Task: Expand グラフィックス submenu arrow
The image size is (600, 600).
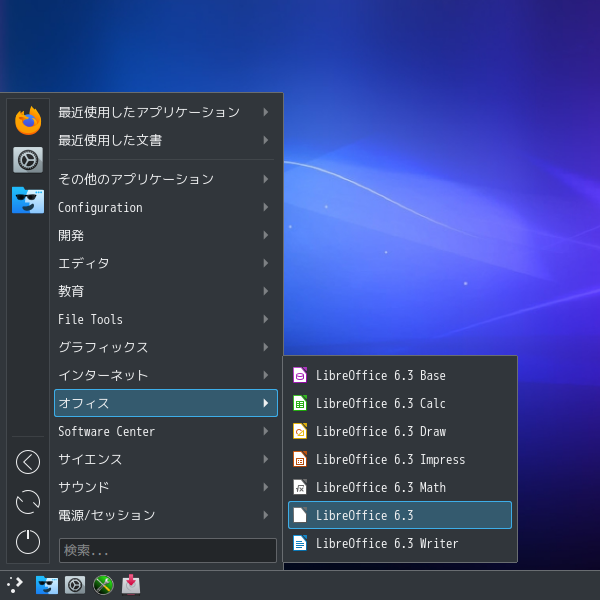Action: pos(266,347)
